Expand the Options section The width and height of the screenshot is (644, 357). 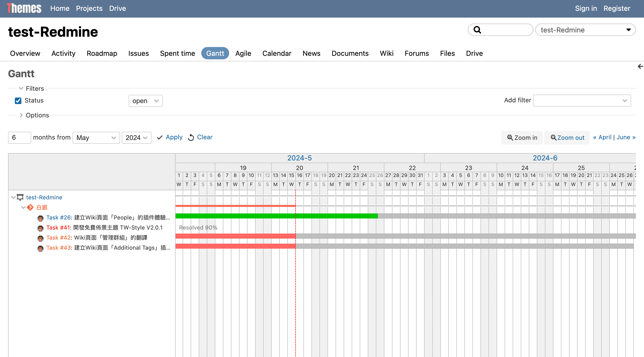[21, 115]
